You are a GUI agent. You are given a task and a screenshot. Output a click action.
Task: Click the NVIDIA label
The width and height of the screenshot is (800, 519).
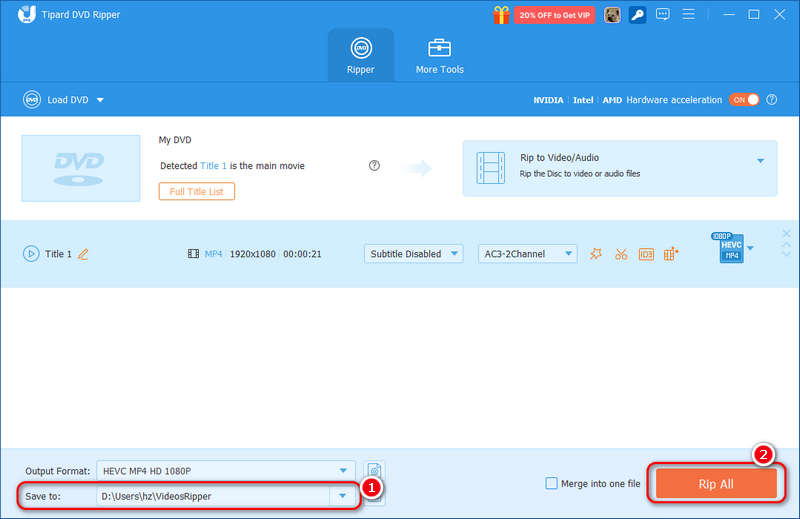[x=548, y=100]
